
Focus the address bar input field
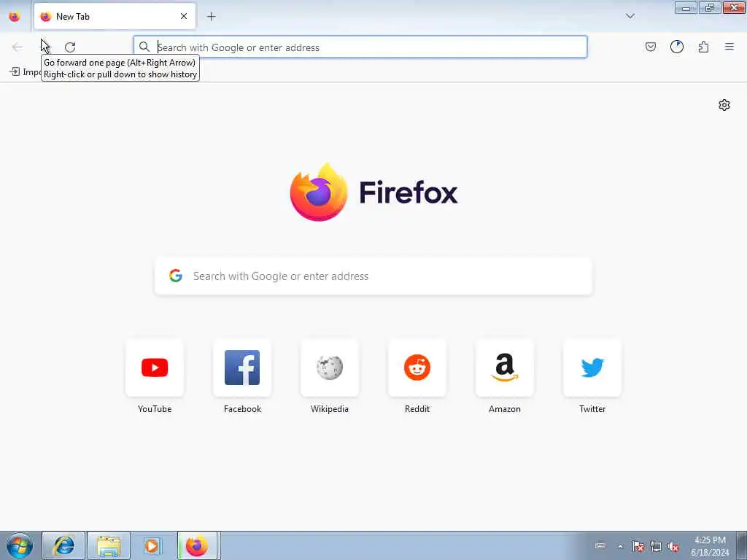click(x=360, y=47)
